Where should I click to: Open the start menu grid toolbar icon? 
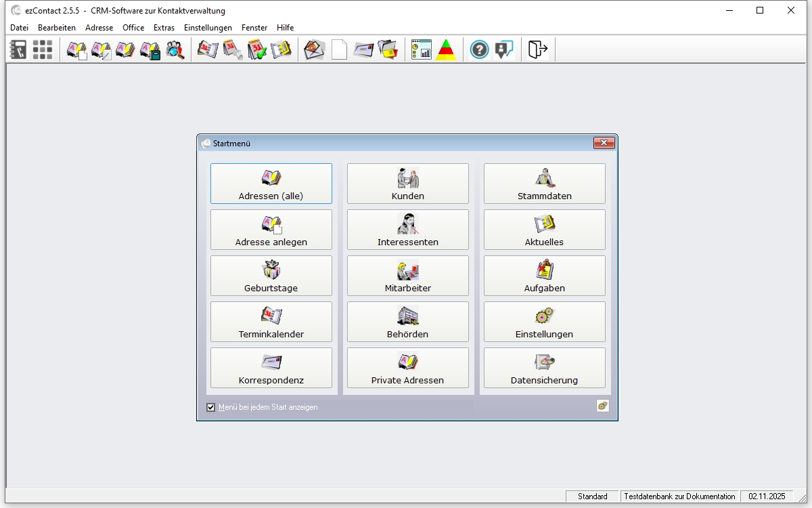pos(43,49)
